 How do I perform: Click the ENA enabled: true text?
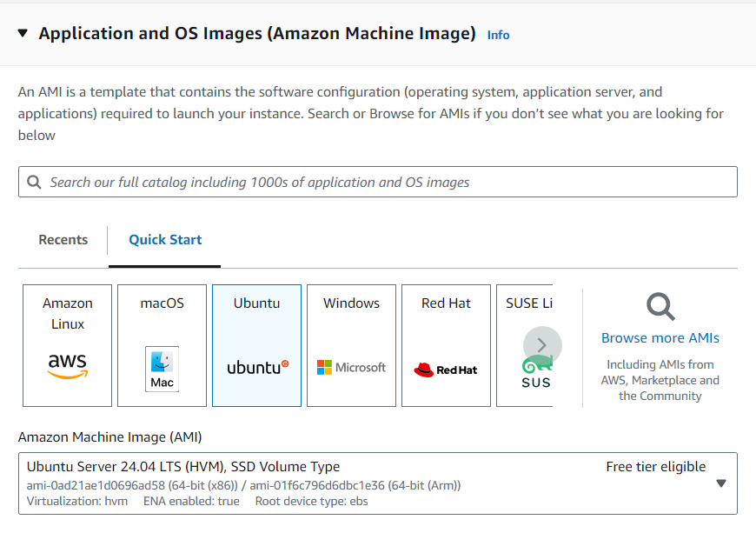tap(191, 501)
